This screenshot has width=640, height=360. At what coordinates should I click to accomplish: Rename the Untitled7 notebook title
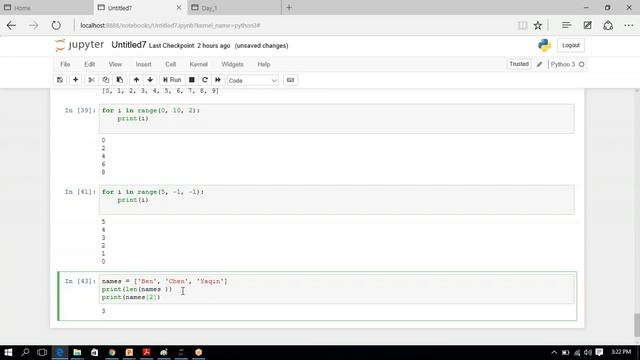tap(129, 45)
